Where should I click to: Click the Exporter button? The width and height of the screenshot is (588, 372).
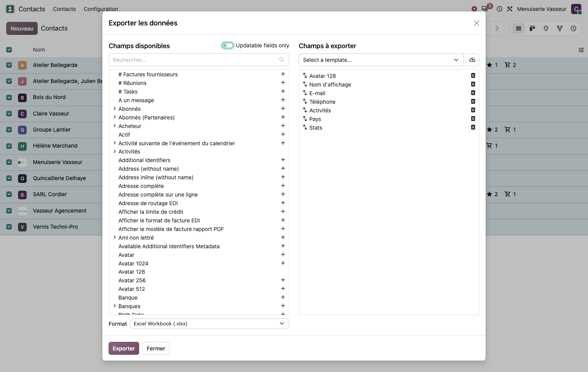click(x=124, y=349)
